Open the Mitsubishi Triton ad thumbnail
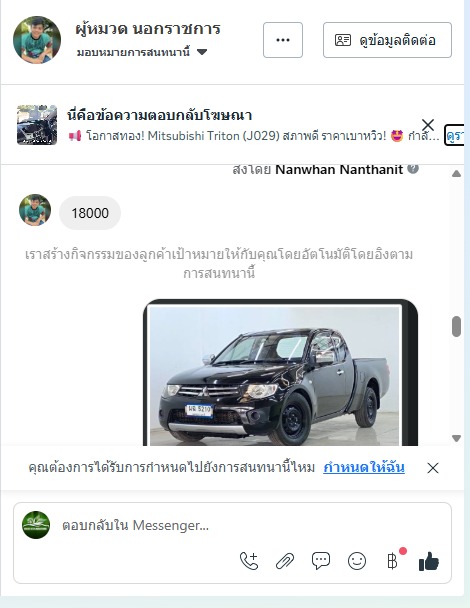Viewport: 470px width, 608px height. pos(37,124)
